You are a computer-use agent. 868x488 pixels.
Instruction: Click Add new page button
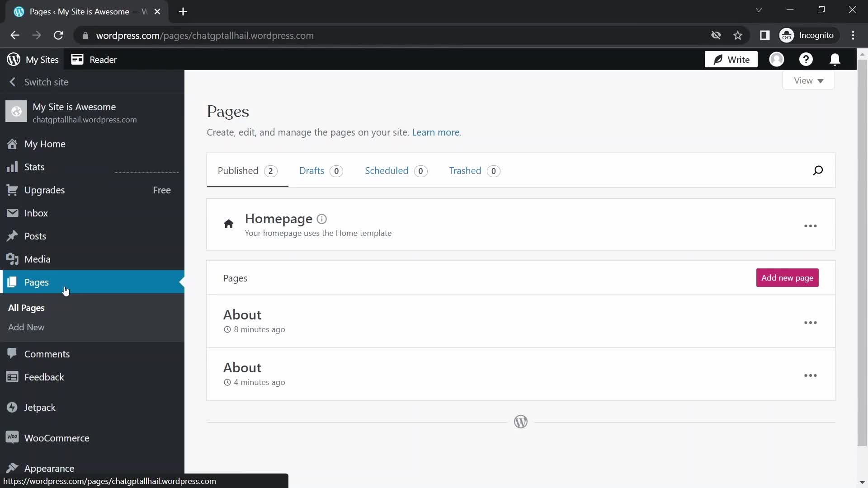787,278
